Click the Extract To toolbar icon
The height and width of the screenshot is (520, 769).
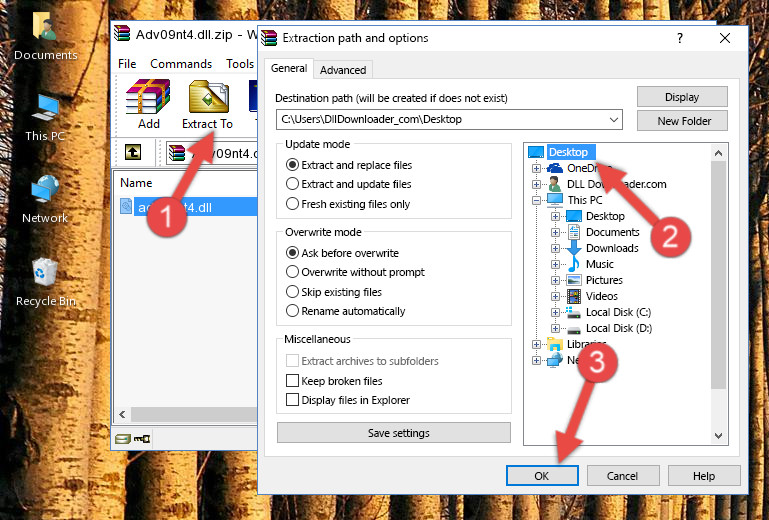[208, 97]
